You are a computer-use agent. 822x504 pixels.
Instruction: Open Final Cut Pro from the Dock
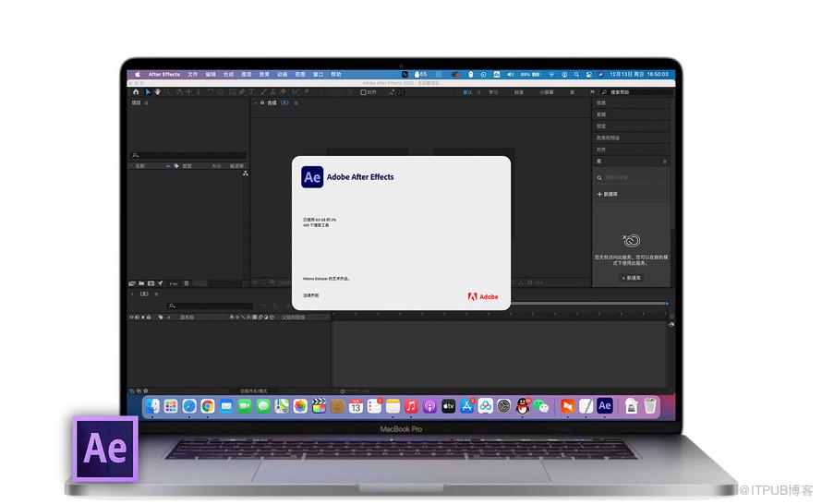pos(319,406)
